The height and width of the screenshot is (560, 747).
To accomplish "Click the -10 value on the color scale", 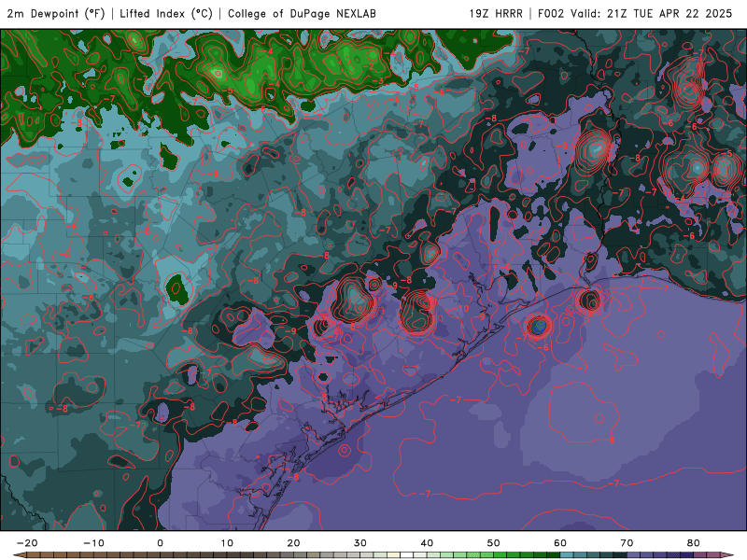I will [x=93, y=543].
